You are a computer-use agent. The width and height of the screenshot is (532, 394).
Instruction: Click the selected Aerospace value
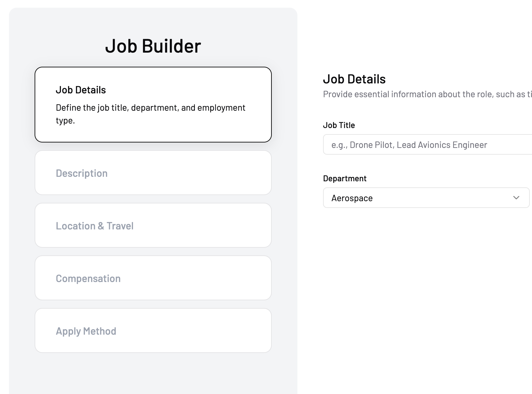click(352, 198)
